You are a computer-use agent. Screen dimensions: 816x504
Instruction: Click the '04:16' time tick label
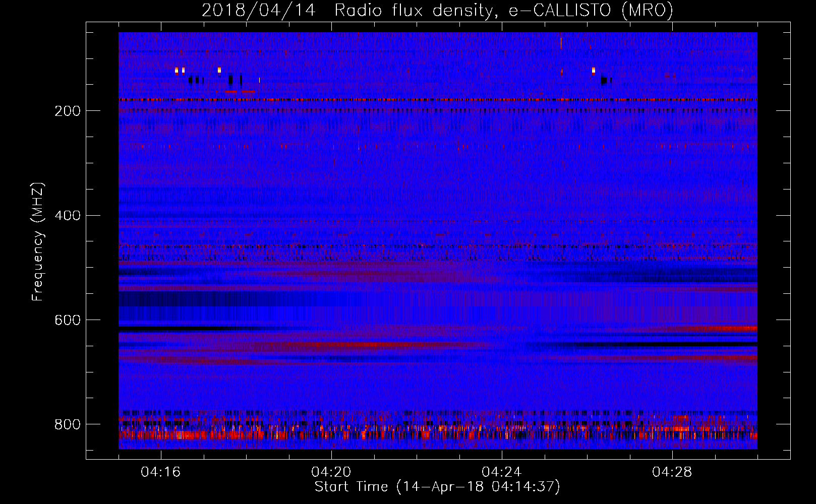click(161, 472)
